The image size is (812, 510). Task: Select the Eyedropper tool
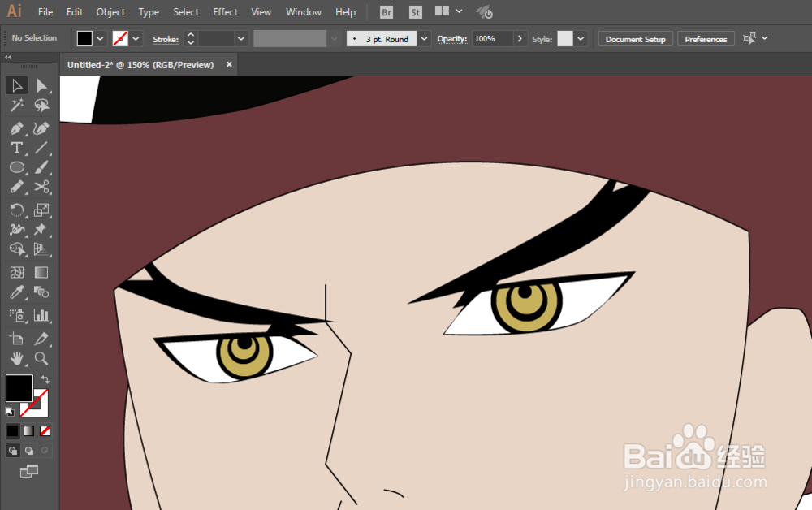click(16, 292)
